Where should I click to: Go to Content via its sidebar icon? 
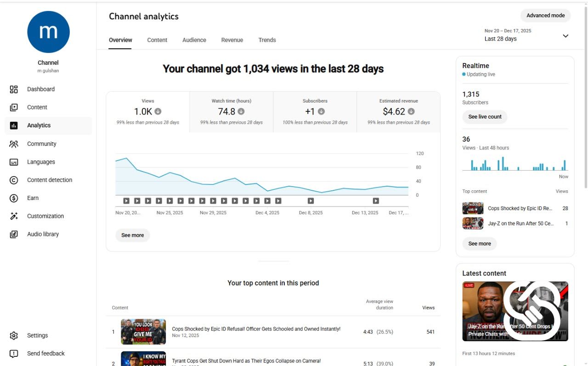point(14,107)
